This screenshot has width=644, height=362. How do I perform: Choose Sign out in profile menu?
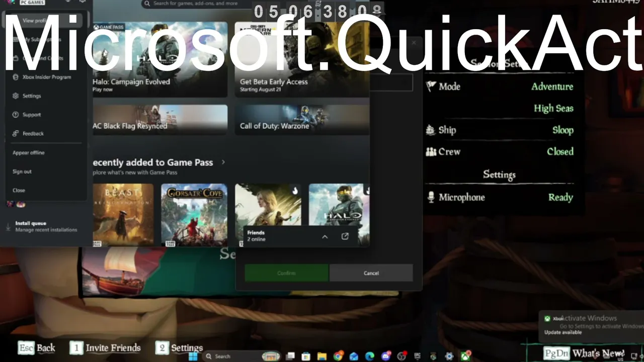(x=22, y=171)
